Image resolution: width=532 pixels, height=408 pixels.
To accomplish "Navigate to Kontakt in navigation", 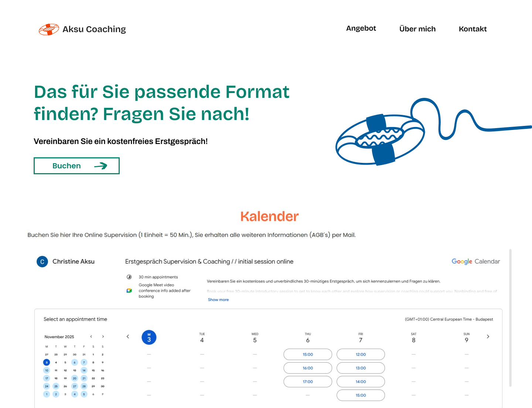I will coord(473,29).
